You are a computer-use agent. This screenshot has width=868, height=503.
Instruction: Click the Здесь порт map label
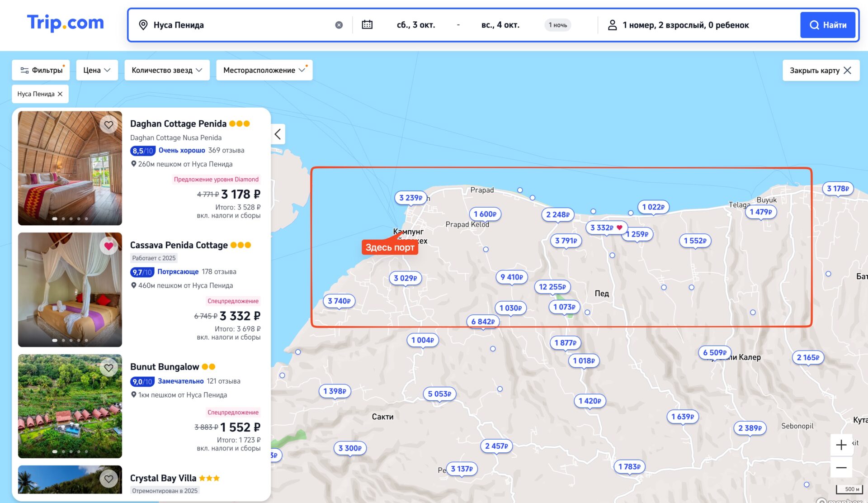point(390,247)
